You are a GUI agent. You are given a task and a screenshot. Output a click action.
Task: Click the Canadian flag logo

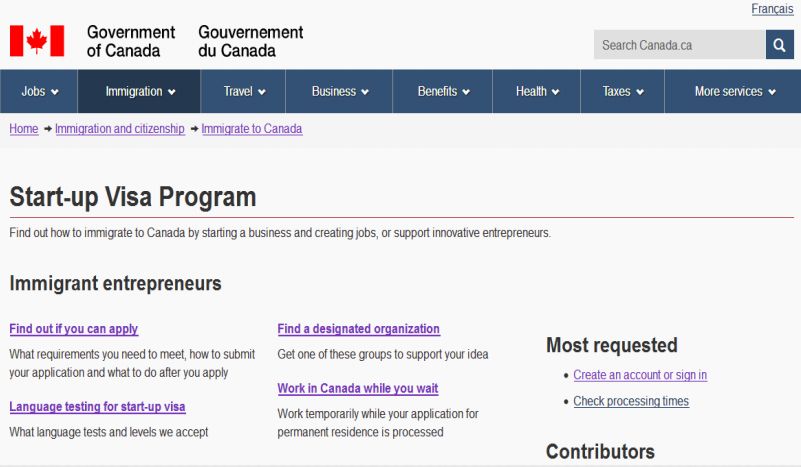pos(37,41)
